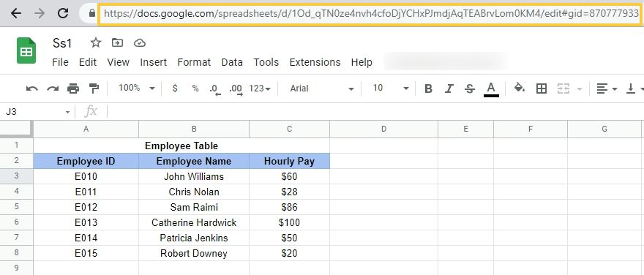644x275 pixels.
Task: Select row 9 header
Action: click(16, 268)
